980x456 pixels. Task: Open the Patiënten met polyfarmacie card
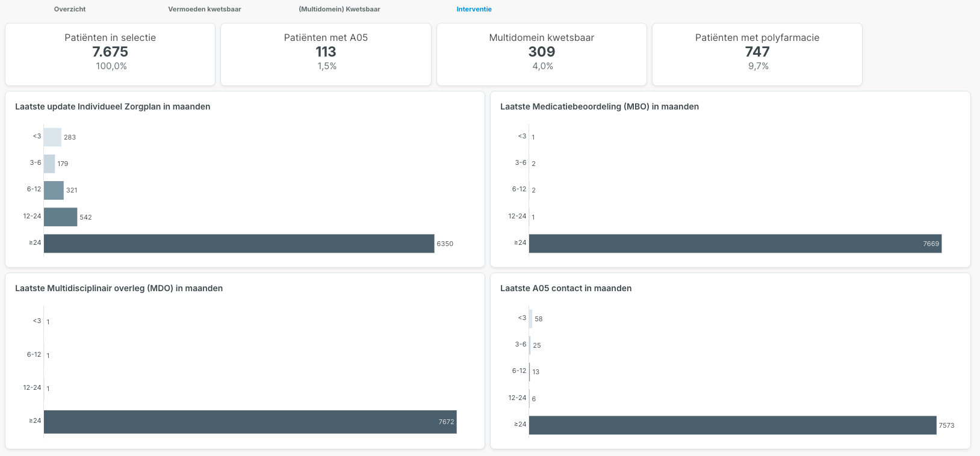[757, 54]
